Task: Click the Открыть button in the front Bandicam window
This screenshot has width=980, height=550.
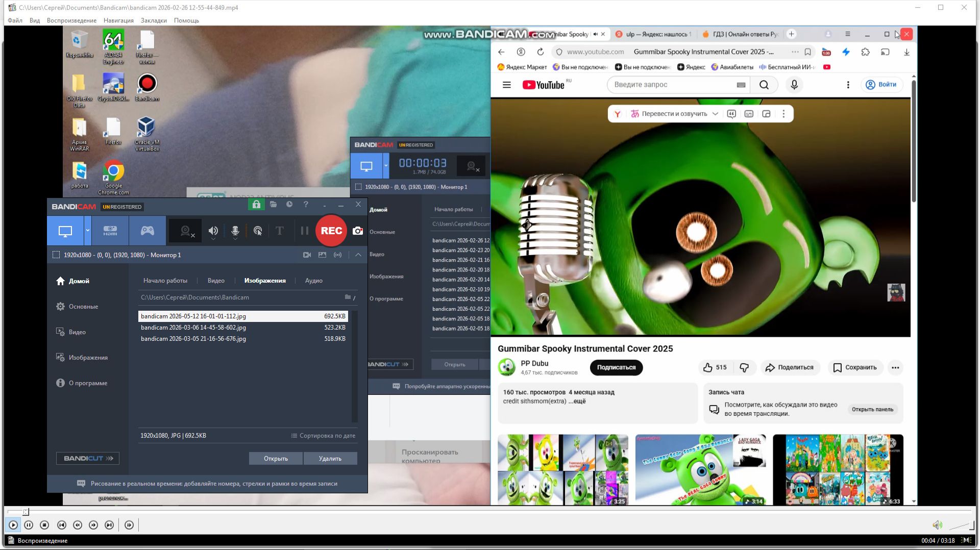Action: point(276,459)
